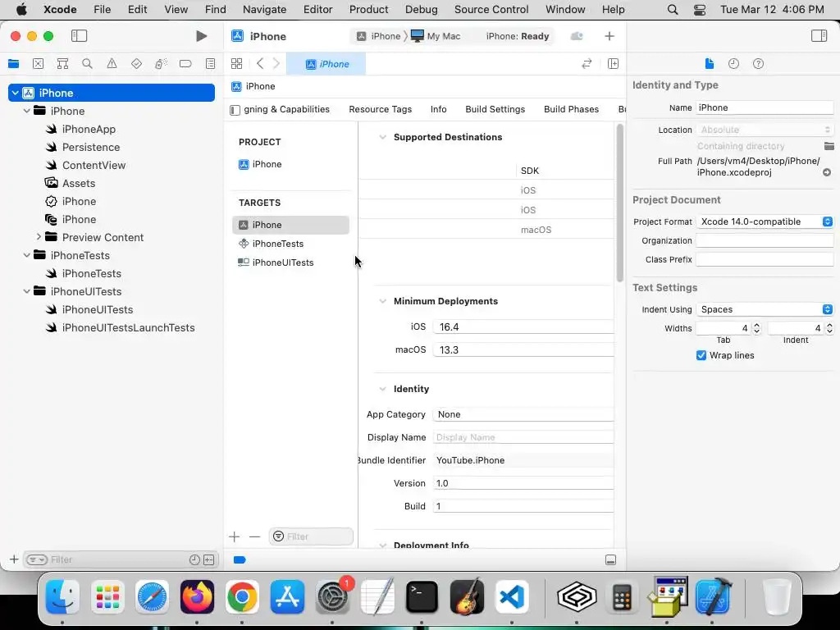Toggle source control status filter
840x630 pixels.
tap(209, 559)
